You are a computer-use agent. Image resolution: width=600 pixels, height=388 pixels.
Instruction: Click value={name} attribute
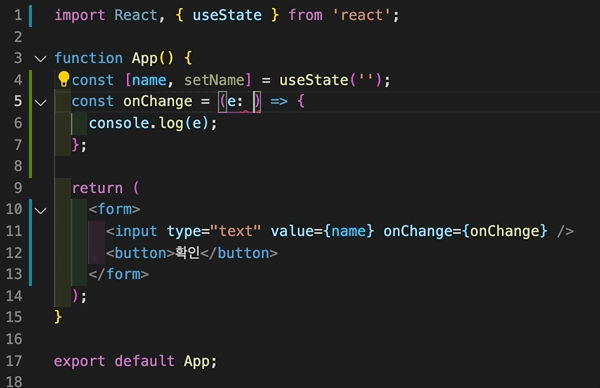pos(322,231)
